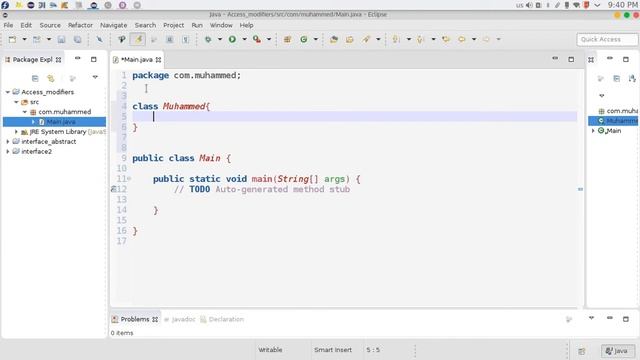Go to Last Edit Location icon
The height and width of the screenshot is (360, 640).
[446, 39]
